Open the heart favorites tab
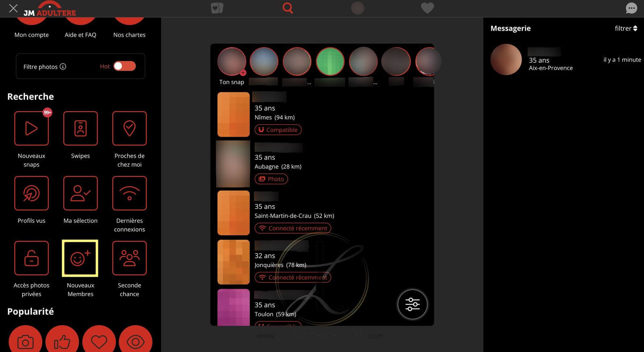The height and width of the screenshot is (352, 644). click(x=427, y=8)
